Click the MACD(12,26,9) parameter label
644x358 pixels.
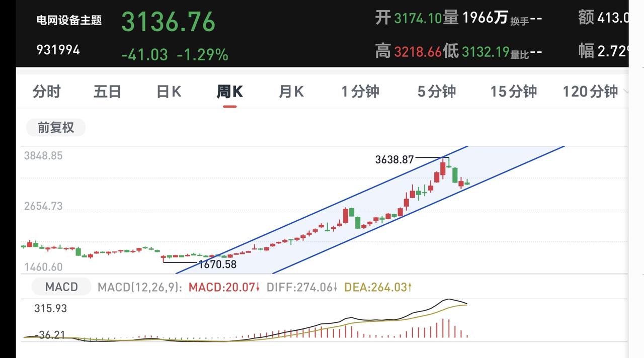(x=140, y=288)
